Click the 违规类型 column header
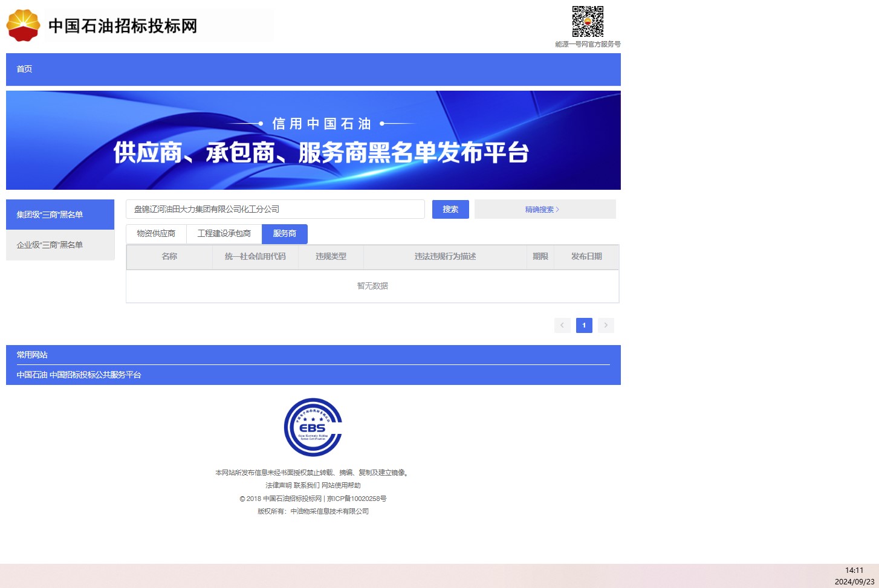The height and width of the screenshot is (588, 879). click(331, 256)
